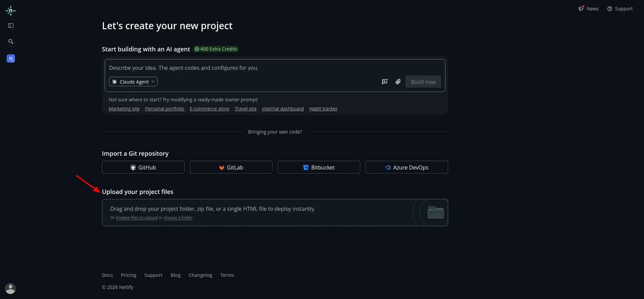Import from GitLab
Image resolution: width=644 pixels, height=299 pixels.
coord(231,167)
